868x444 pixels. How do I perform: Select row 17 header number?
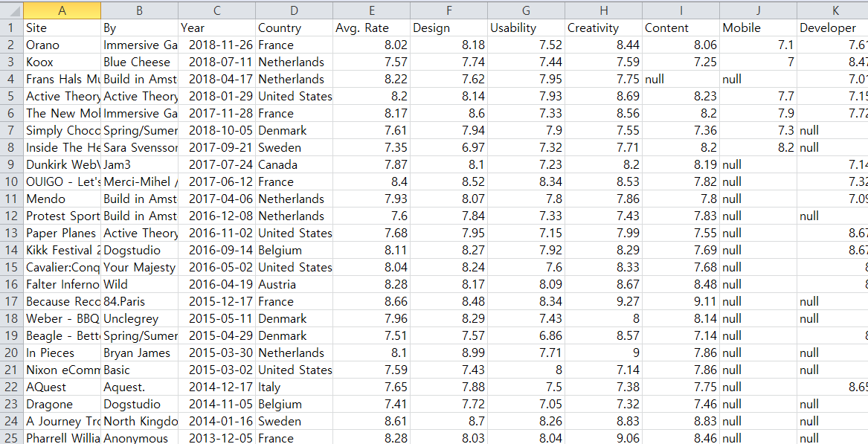pyautogui.click(x=12, y=301)
